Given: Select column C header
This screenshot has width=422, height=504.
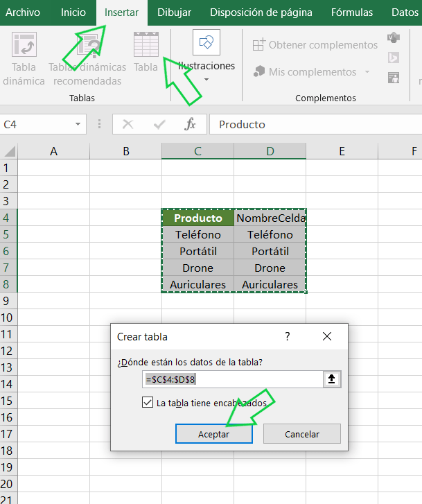Looking at the screenshot, I should 197,151.
